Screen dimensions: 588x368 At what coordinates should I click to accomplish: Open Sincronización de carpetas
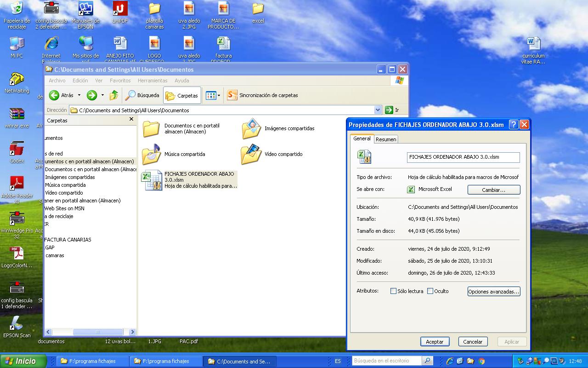tap(263, 95)
